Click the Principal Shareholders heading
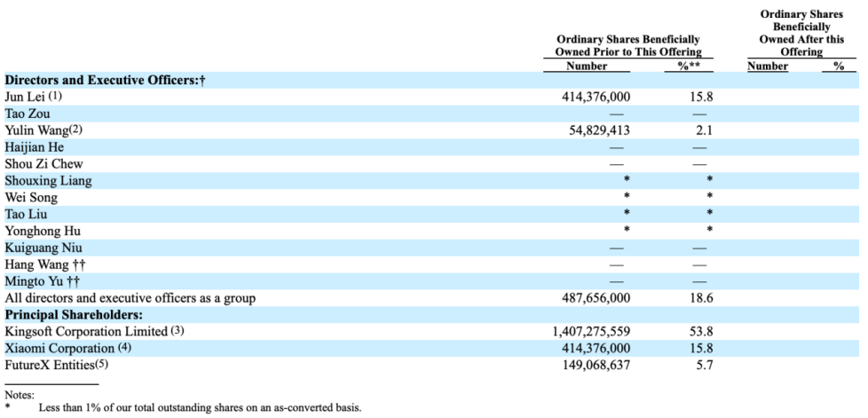The height and width of the screenshot is (418, 868). pyautogui.click(x=75, y=315)
